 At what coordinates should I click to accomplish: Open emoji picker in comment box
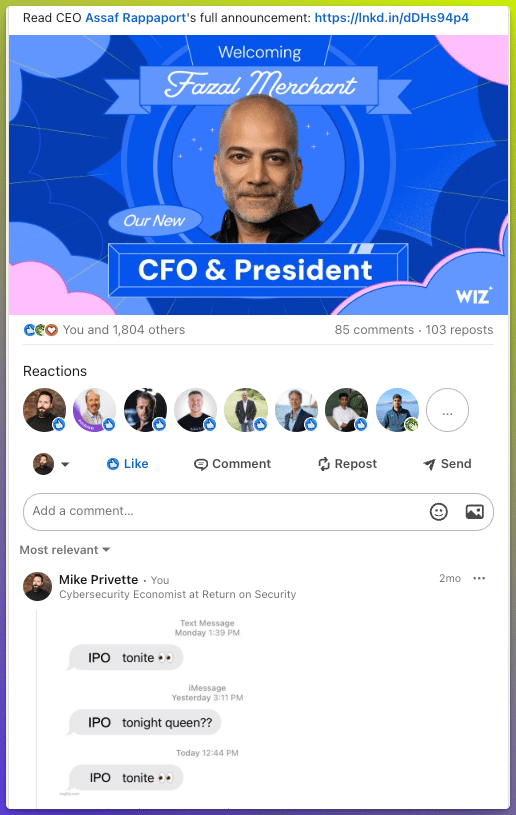[439, 512]
